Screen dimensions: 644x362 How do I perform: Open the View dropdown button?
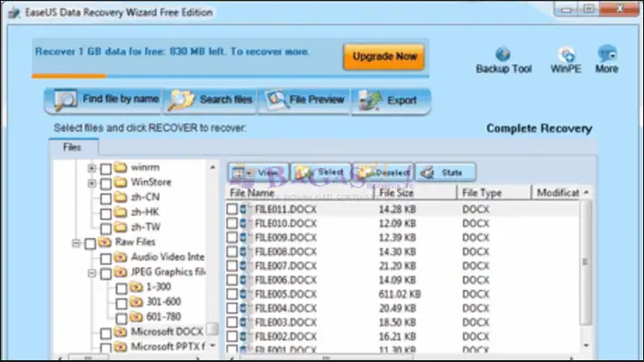pyautogui.click(x=258, y=173)
